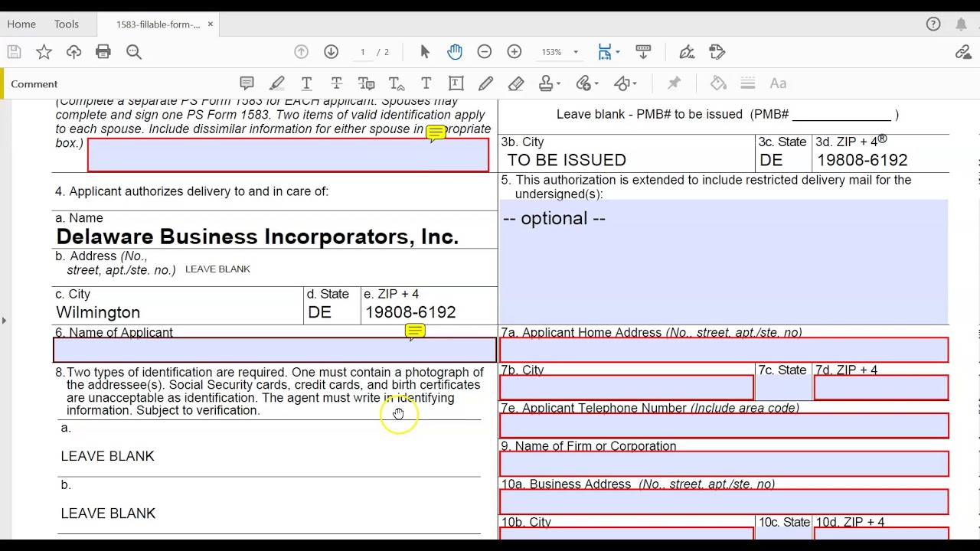Click the Applicant Telephone Number field
Image resolution: width=980 pixels, height=551 pixels.
724,426
